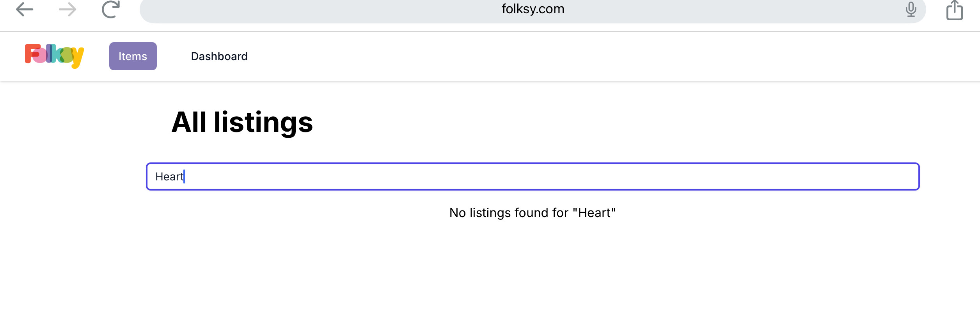The image size is (980, 319).
Task: Focus the search field containing Heart
Action: tap(533, 176)
